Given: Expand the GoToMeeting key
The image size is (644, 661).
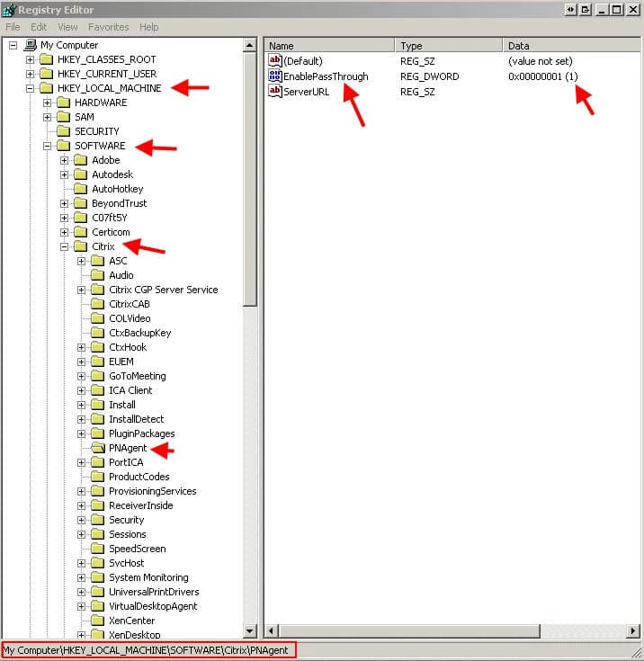Looking at the screenshot, I should point(81,377).
